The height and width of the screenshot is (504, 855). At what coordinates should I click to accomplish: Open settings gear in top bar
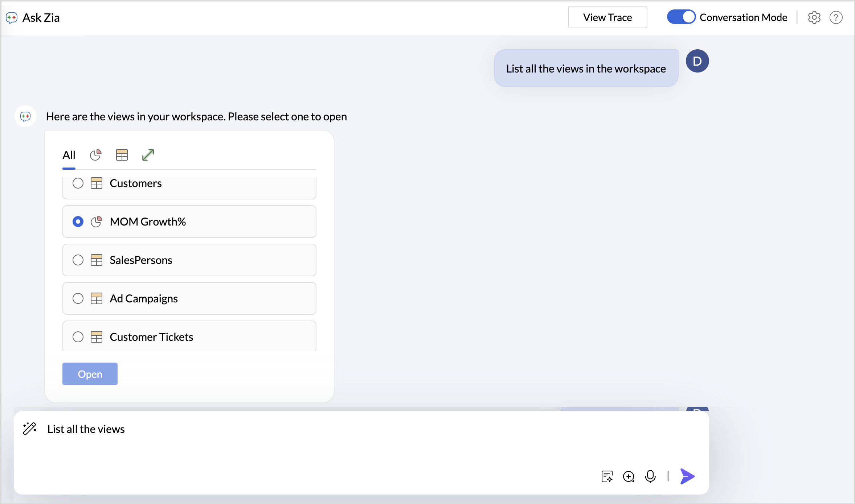tap(814, 17)
